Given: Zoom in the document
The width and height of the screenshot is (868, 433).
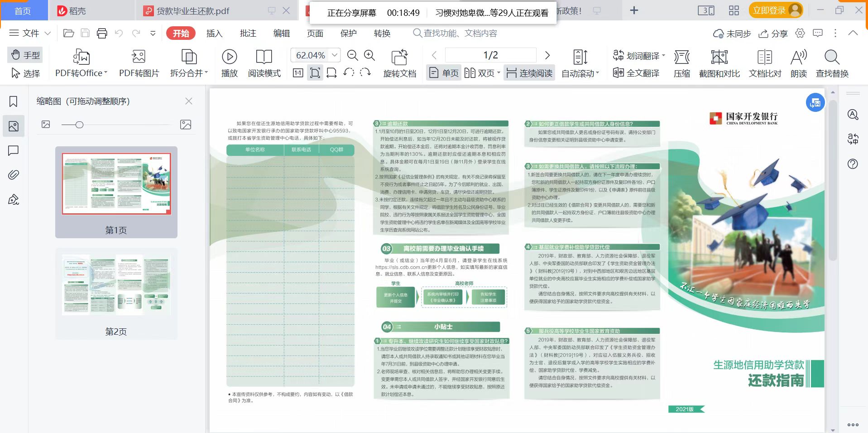Looking at the screenshot, I should [x=369, y=55].
